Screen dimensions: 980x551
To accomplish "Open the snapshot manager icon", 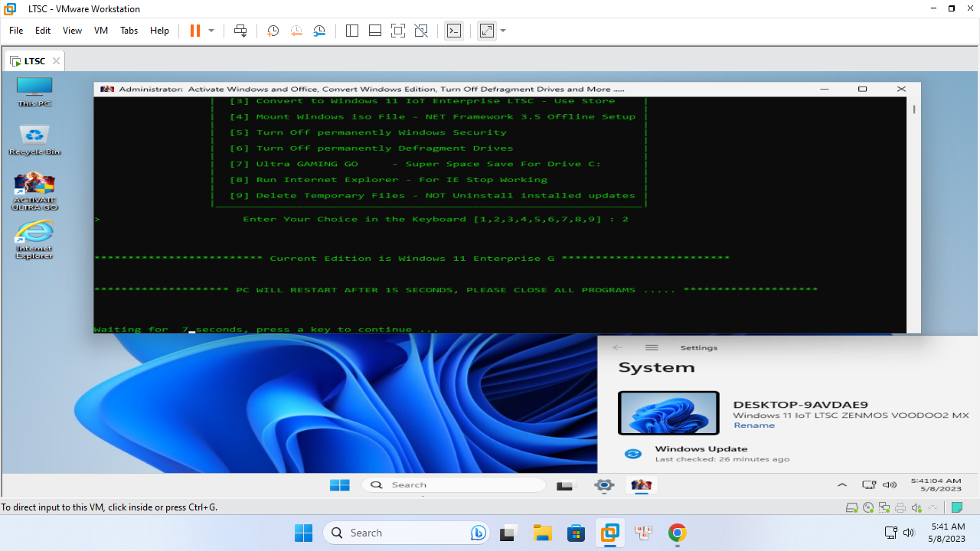I will tap(319, 31).
